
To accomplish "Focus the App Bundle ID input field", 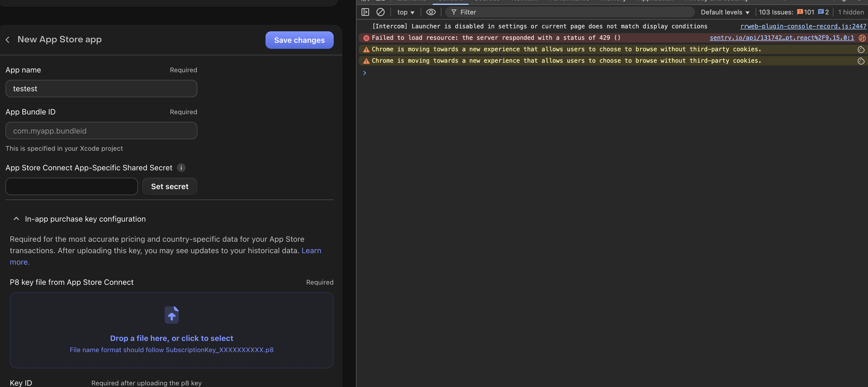I will point(101,131).
